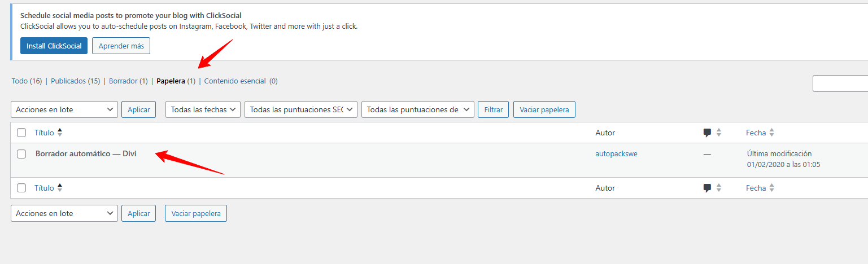Tick the select-all checkbox in table footer

[x=21, y=188]
